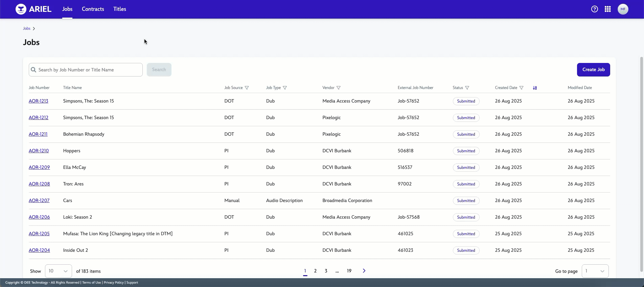Click the Jobs breadcrumb link

pyautogui.click(x=27, y=29)
